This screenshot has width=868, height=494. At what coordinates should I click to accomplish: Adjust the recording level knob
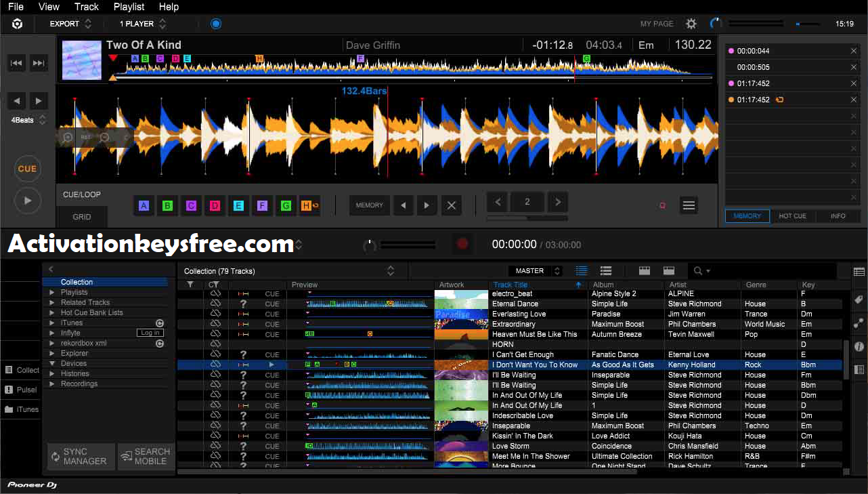pyautogui.click(x=370, y=245)
